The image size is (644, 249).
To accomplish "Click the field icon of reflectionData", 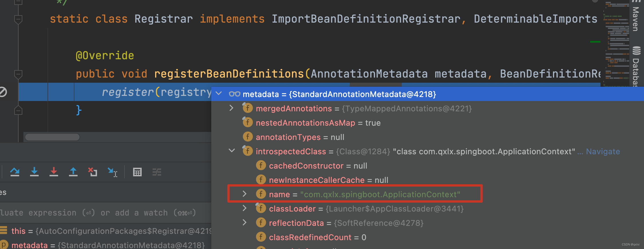I will coord(261,223).
